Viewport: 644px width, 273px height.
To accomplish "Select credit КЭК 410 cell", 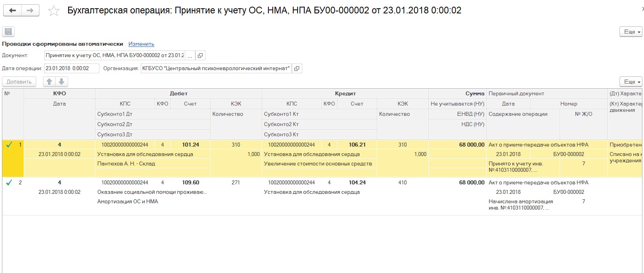I will tap(402, 182).
